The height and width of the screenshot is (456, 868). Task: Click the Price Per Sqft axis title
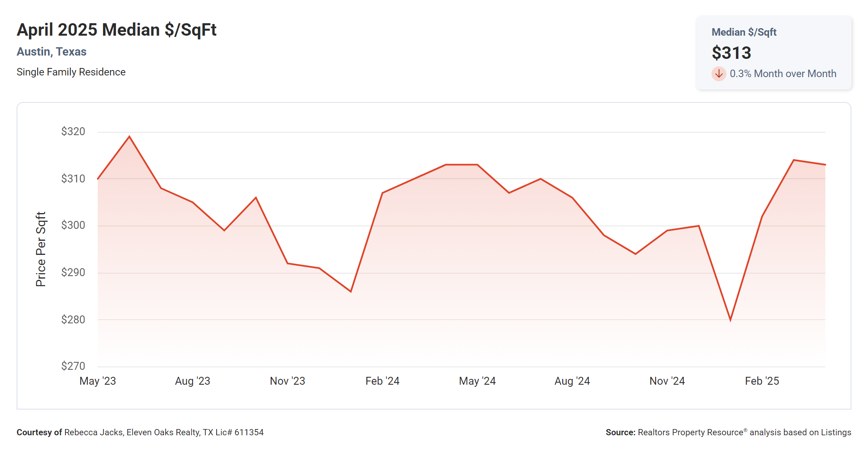click(41, 249)
